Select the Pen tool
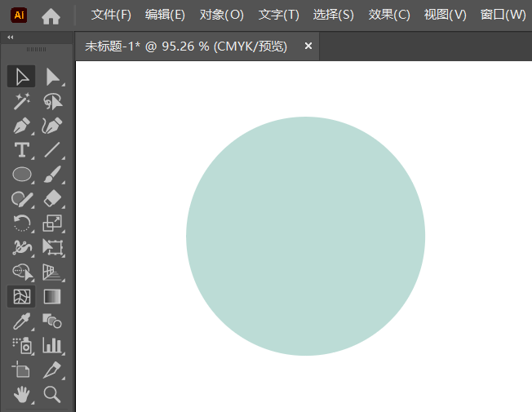The height and width of the screenshot is (412, 532). click(21, 126)
